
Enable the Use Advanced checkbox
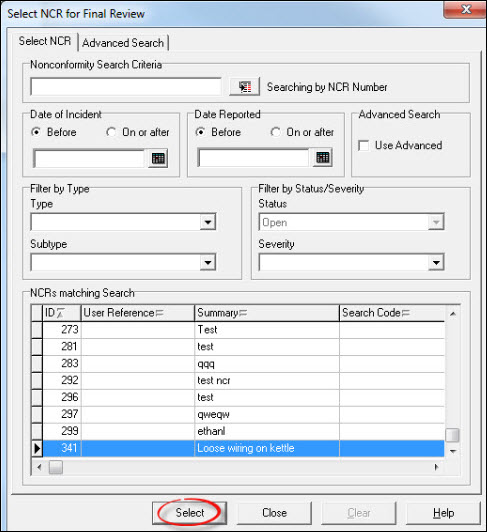click(x=363, y=146)
